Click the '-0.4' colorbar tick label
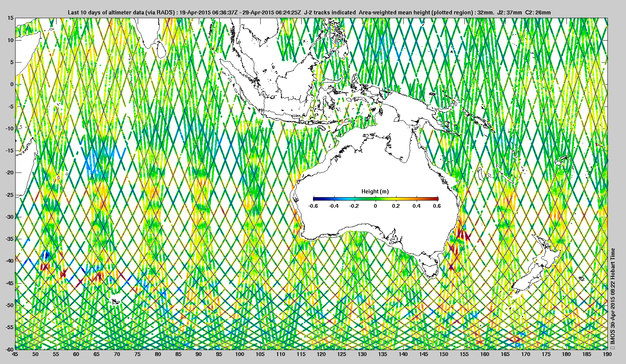Viewport: 626px width, 364px height. point(334,206)
